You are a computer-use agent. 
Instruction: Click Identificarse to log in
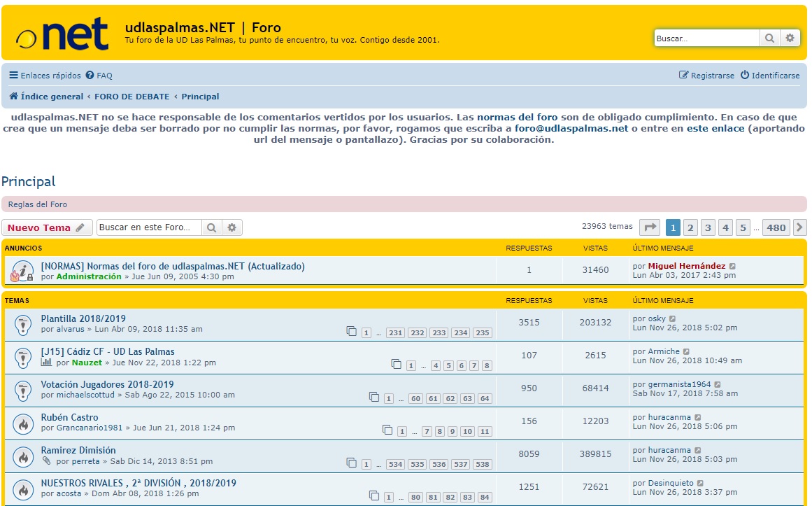pyautogui.click(x=769, y=75)
